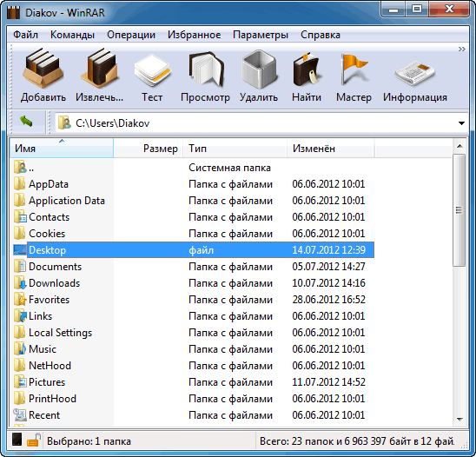Launch the Мастер (Wizard) toolbar icon
This screenshot has height=457, width=476.
[354, 69]
